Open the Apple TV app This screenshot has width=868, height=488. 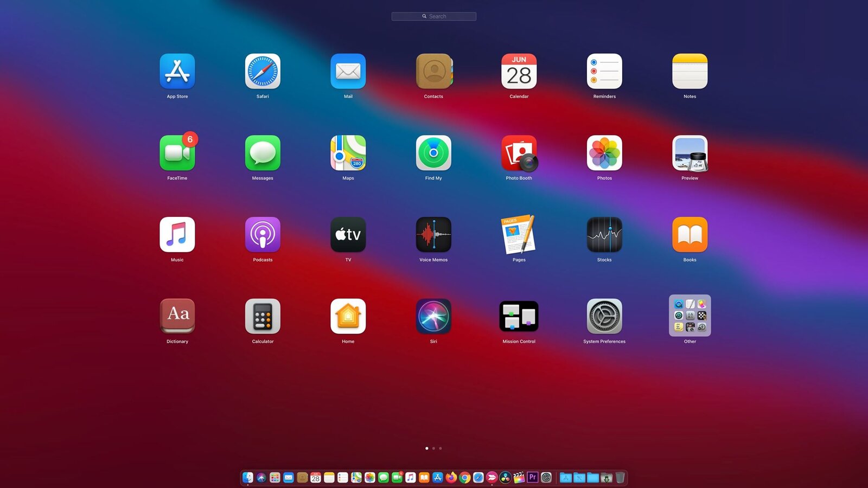click(348, 235)
